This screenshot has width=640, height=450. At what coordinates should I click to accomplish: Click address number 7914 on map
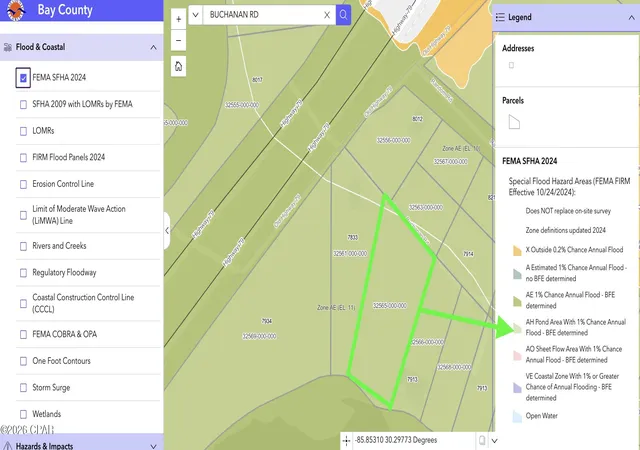point(468,254)
